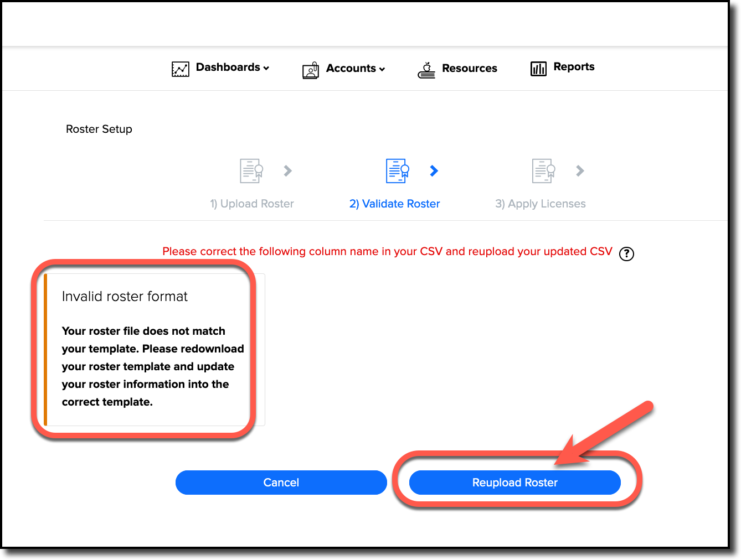
Task: Click the gray chevron after Upload Roster
Action: [288, 171]
